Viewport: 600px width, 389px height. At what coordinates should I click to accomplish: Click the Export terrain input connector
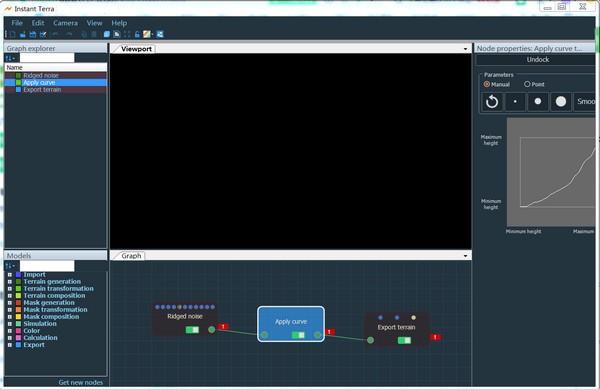click(370, 340)
